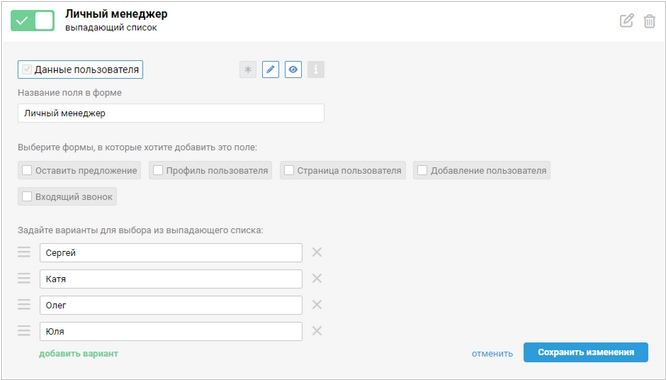
Task: Remove the Катя option with X
Action: coord(317,279)
